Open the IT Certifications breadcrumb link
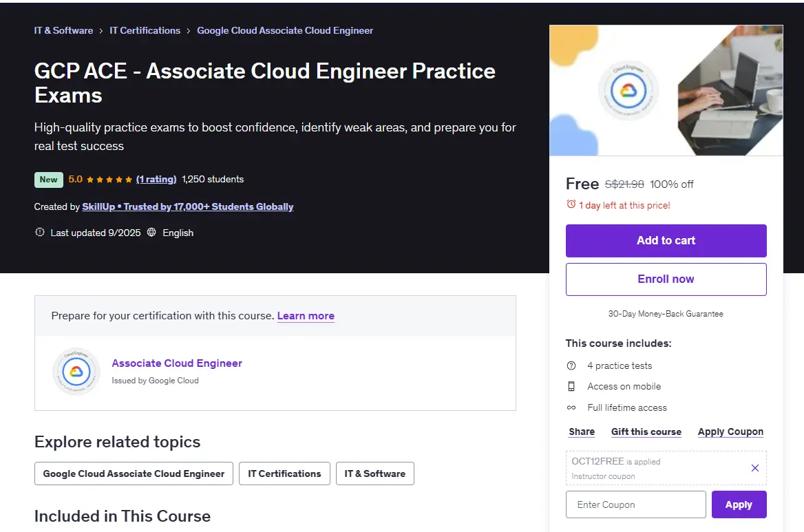 pos(145,31)
